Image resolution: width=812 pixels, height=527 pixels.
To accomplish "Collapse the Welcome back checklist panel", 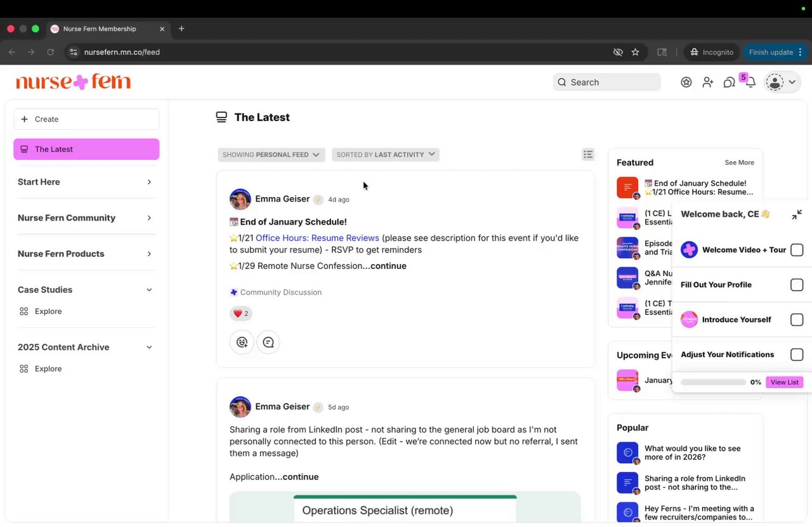I will click(797, 214).
